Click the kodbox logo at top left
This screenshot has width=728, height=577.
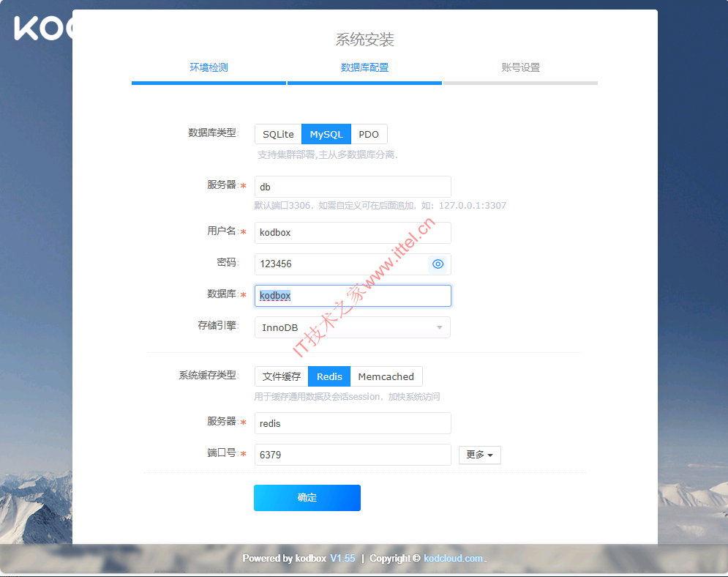[x=42, y=28]
